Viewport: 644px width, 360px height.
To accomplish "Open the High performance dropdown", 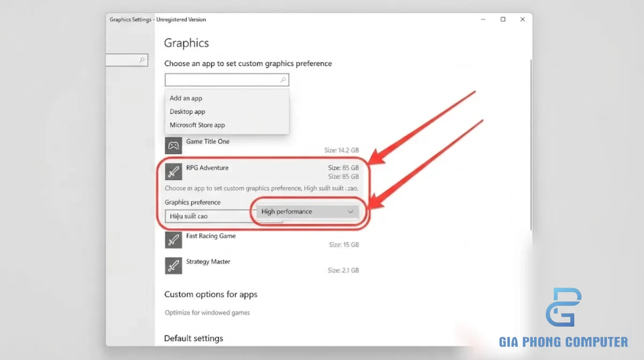I will tap(308, 212).
